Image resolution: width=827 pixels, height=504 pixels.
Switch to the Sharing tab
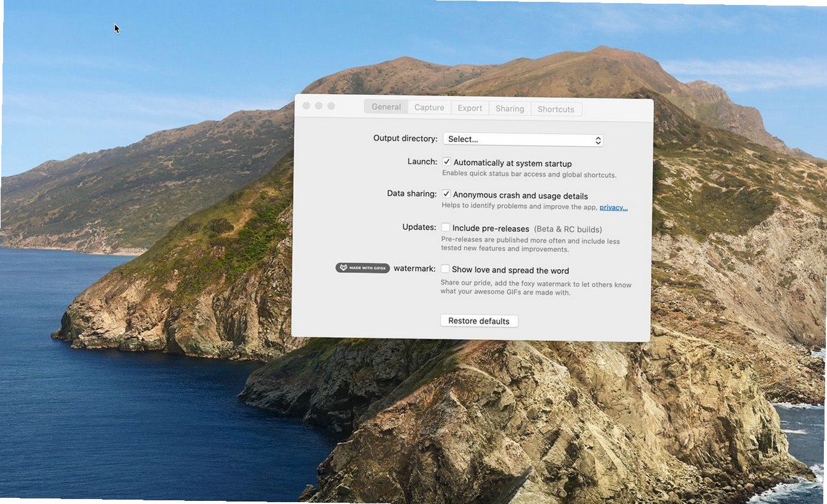click(509, 108)
